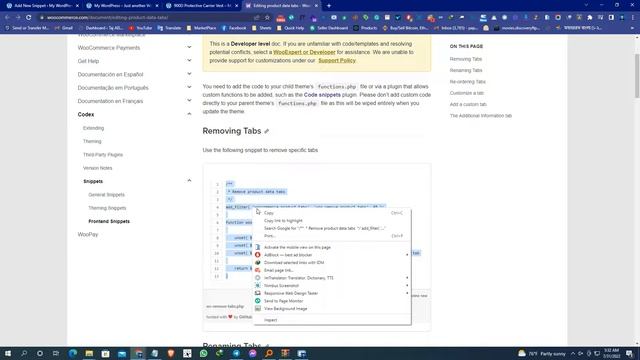640x360 pixels.
Task: Click the View Background Image icon
Action: [258, 309]
